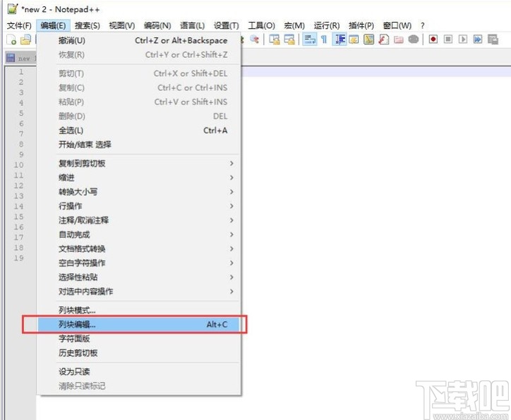This screenshot has width=511, height=420.
Task: Choose 撤消(U) undo entry
Action: 139,40
